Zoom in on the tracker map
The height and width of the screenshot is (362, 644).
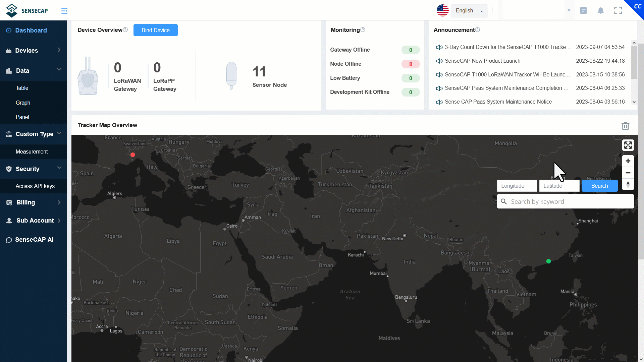(628, 161)
